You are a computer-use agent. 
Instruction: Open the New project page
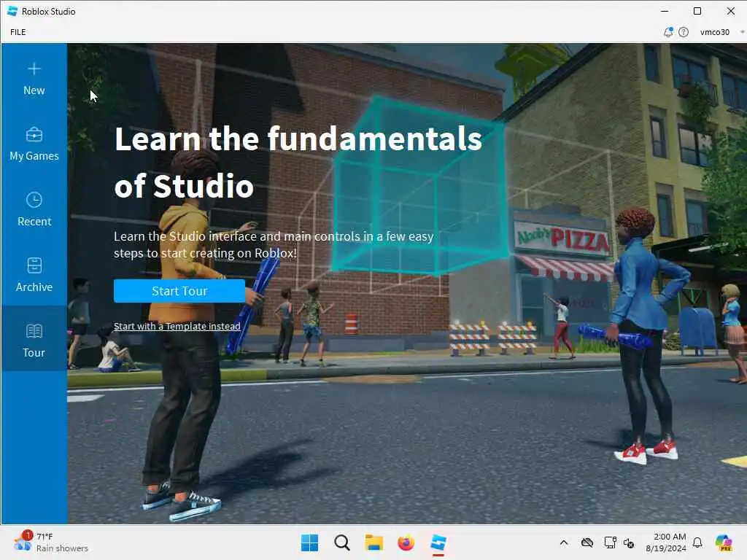click(x=34, y=79)
